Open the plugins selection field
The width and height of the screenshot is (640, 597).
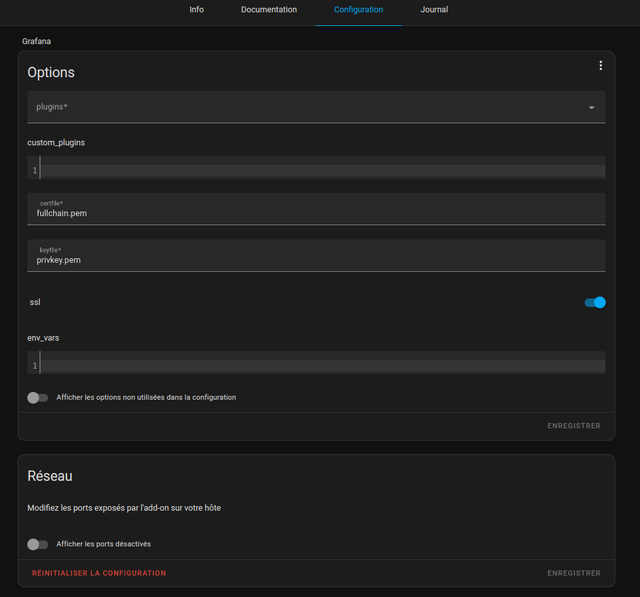316,107
